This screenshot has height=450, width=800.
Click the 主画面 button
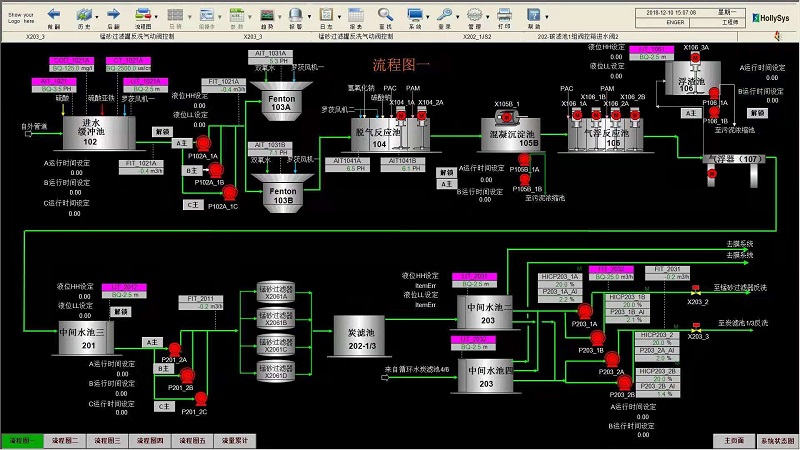click(733, 440)
